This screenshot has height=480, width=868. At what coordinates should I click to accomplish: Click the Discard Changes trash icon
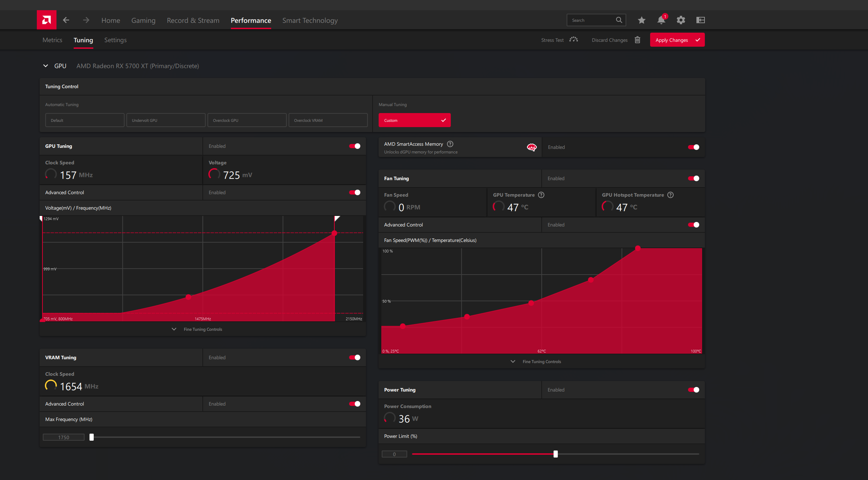pos(637,40)
